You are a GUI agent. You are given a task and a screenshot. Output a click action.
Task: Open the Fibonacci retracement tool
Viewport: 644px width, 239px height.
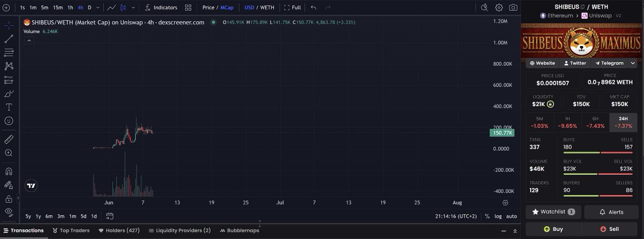click(9, 53)
